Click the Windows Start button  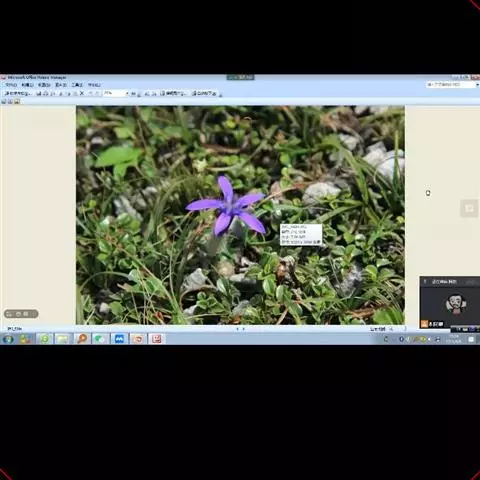click(8, 339)
